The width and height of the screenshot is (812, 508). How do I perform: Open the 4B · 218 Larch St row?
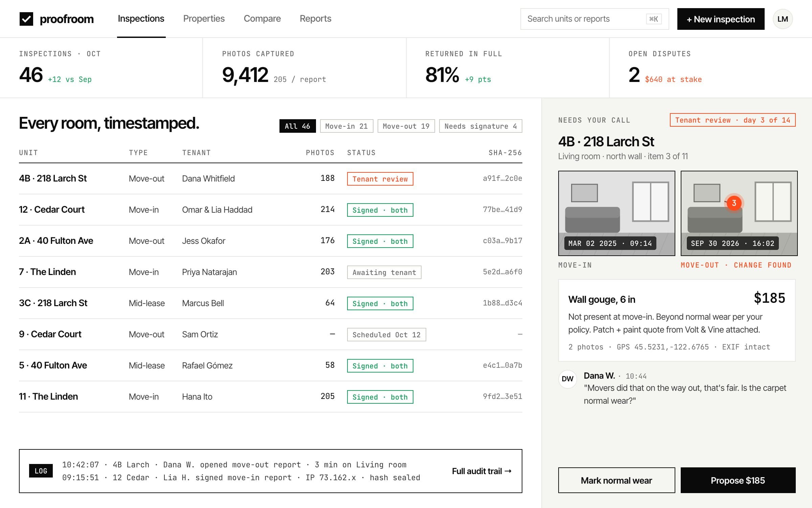[x=271, y=178]
